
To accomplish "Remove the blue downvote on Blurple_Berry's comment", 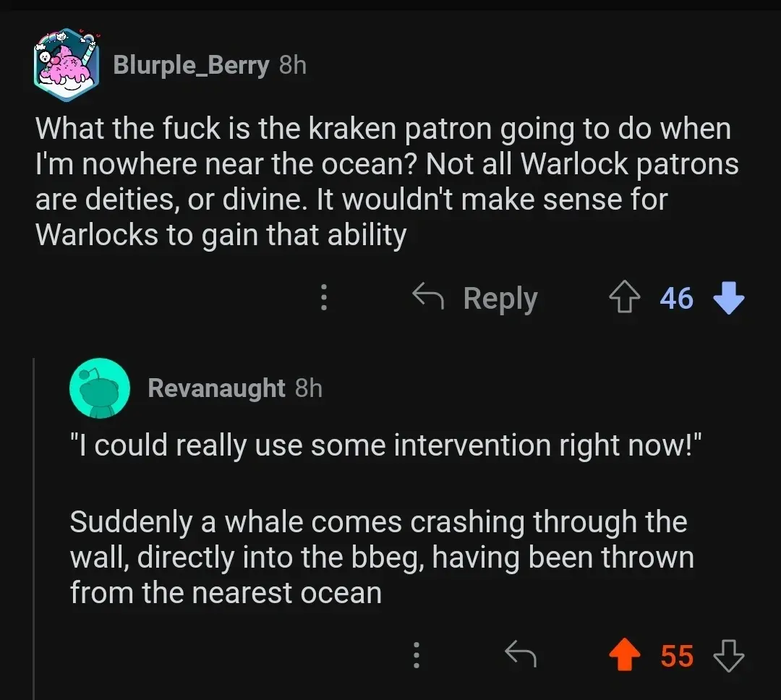I will (728, 297).
